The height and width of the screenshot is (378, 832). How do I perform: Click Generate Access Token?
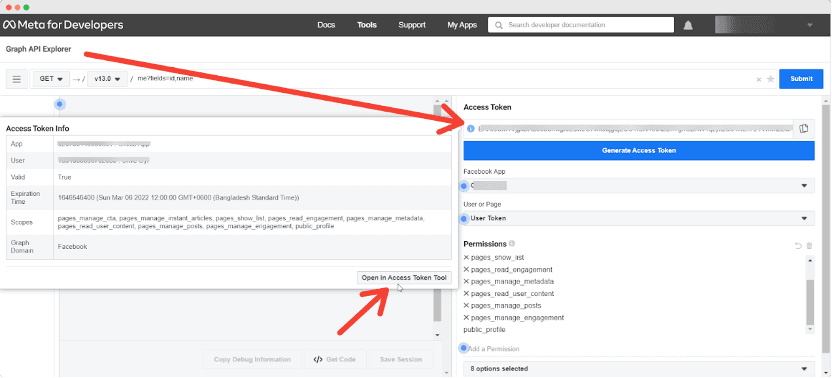tap(639, 151)
